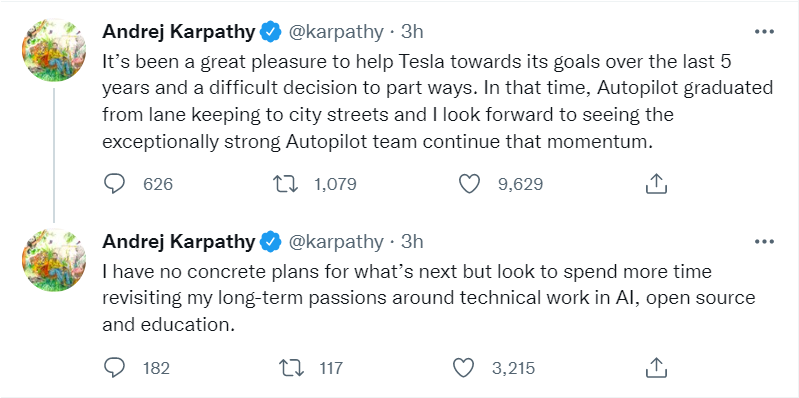This screenshot has width=799, height=398.
Task: Click verified badge on the first tweet
Action: 271,32
